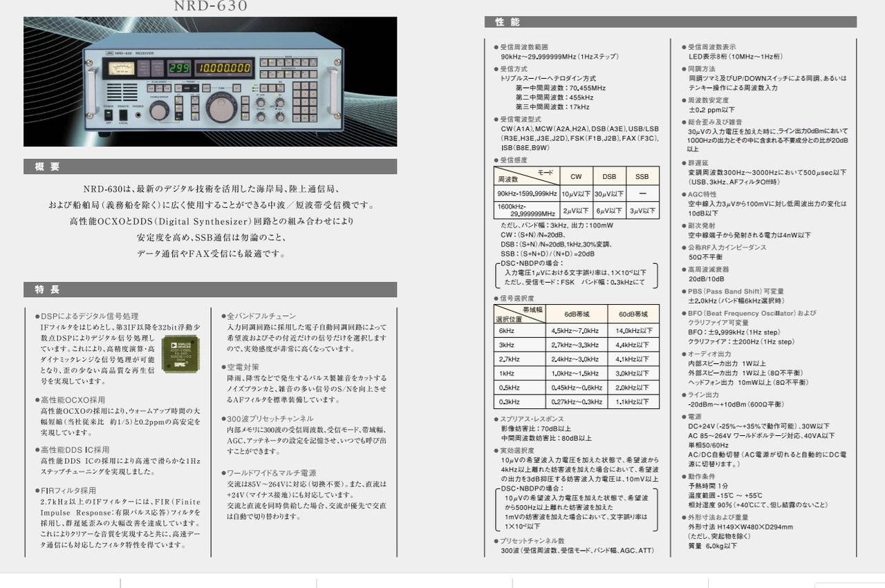Select the "性能" section header bar
885x588 pixels.
point(671,22)
